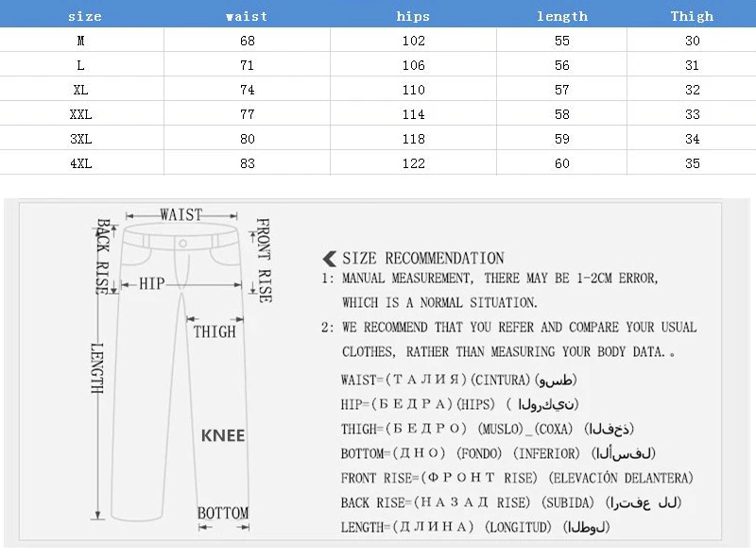This screenshot has height=559, width=756.
Task: Click the SIZE RECOMMENDATION heading
Action: pos(423,259)
